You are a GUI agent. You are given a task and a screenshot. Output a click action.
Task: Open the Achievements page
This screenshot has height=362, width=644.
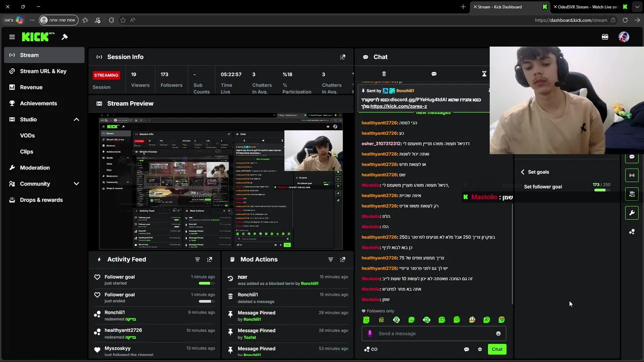pyautogui.click(x=44, y=104)
